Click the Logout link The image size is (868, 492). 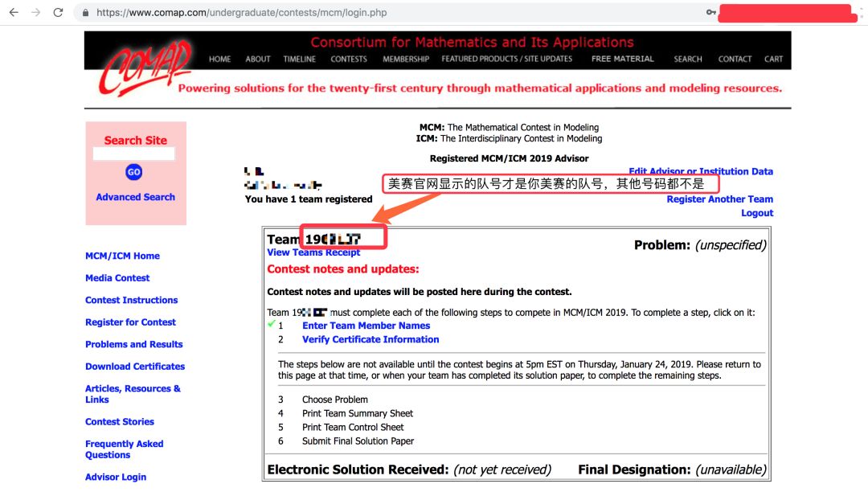(x=757, y=213)
